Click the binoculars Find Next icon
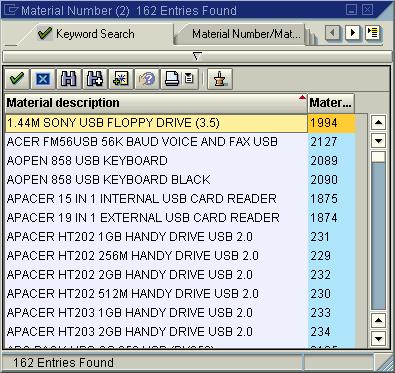Viewport: 395px width, 373px height. point(95,79)
